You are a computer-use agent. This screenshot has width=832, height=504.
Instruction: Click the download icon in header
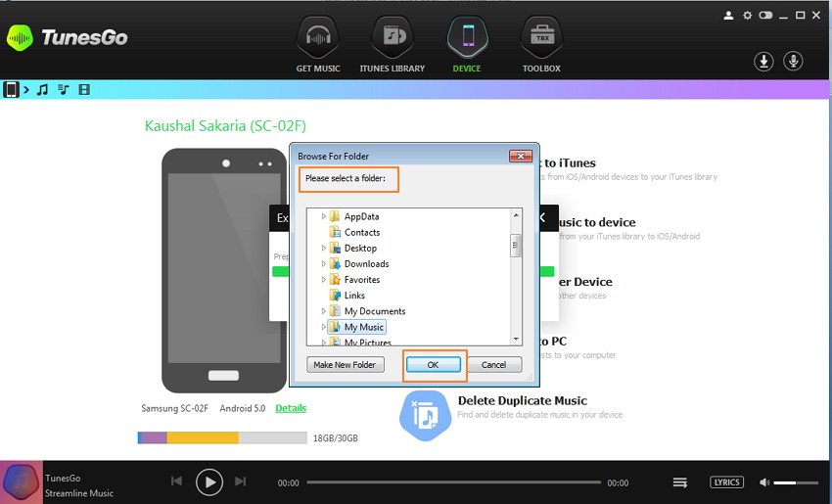[763, 62]
